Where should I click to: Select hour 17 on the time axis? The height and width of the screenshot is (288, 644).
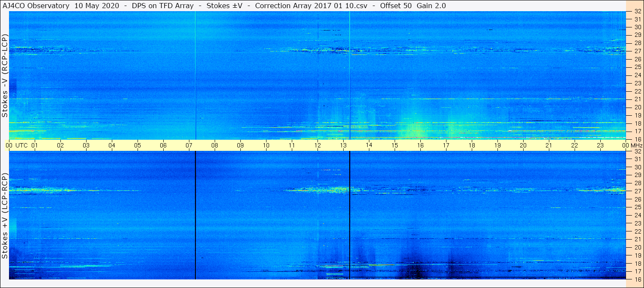(x=446, y=145)
